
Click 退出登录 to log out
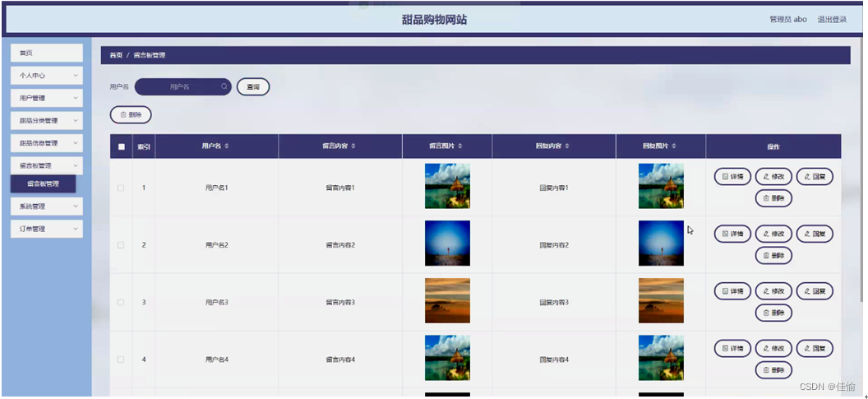tap(831, 20)
